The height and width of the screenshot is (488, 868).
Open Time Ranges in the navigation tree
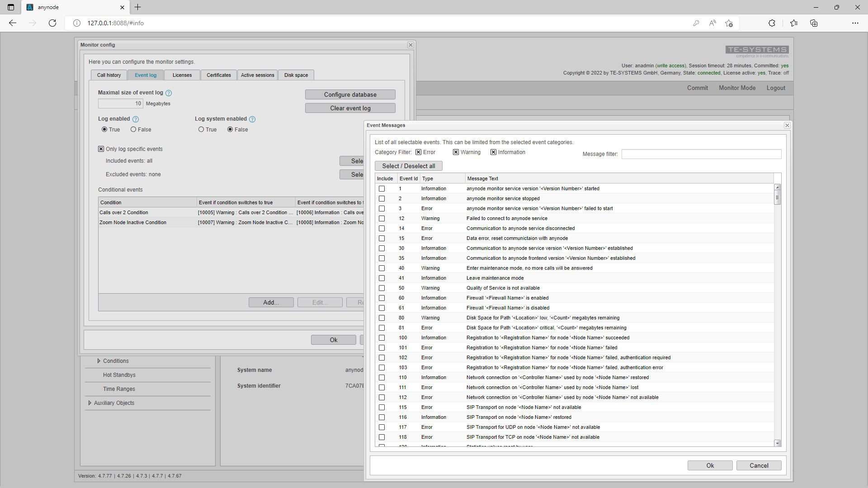click(x=119, y=389)
